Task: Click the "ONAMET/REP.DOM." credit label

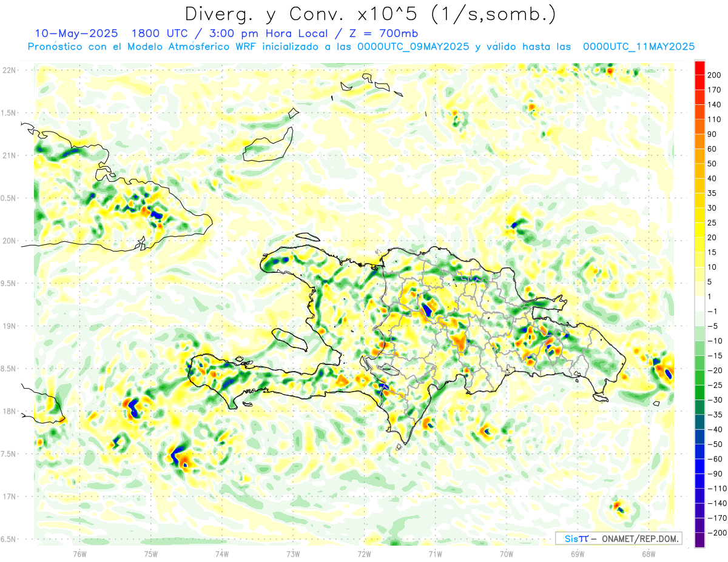Action: point(639,538)
